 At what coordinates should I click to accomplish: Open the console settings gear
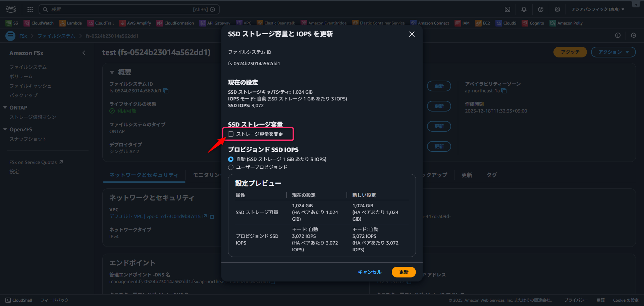click(557, 9)
